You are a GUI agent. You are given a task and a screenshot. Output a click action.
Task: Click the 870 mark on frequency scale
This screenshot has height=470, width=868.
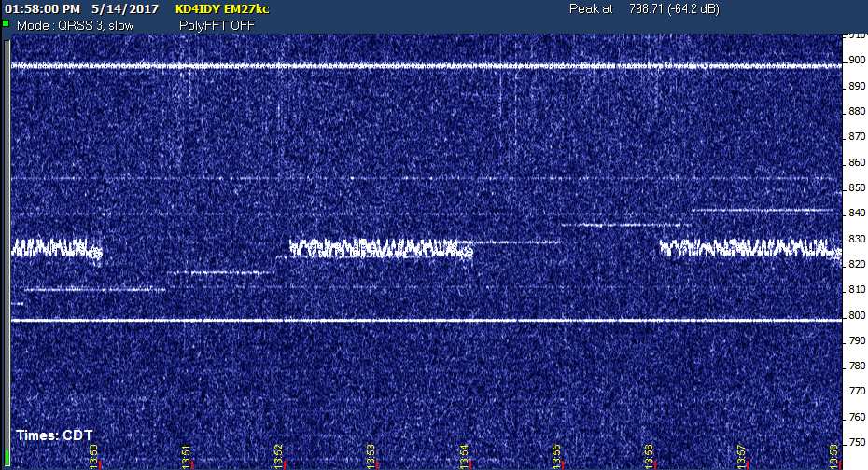(x=856, y=137)
